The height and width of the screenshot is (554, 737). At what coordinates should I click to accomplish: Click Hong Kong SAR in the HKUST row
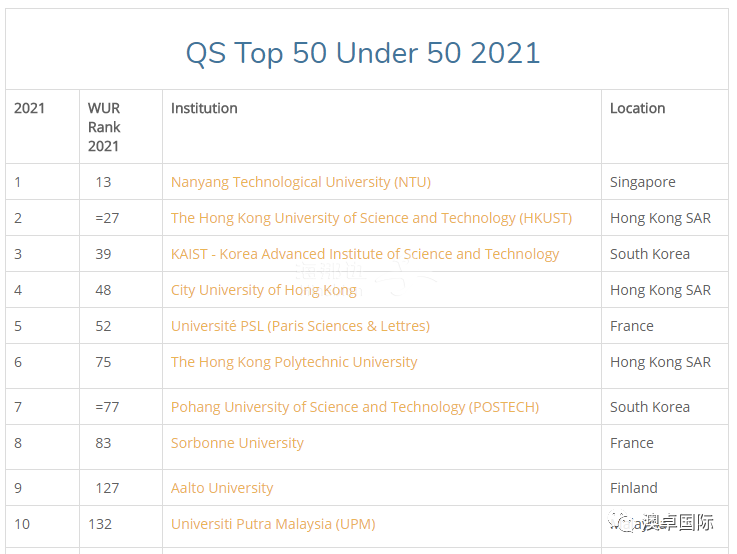660,218
